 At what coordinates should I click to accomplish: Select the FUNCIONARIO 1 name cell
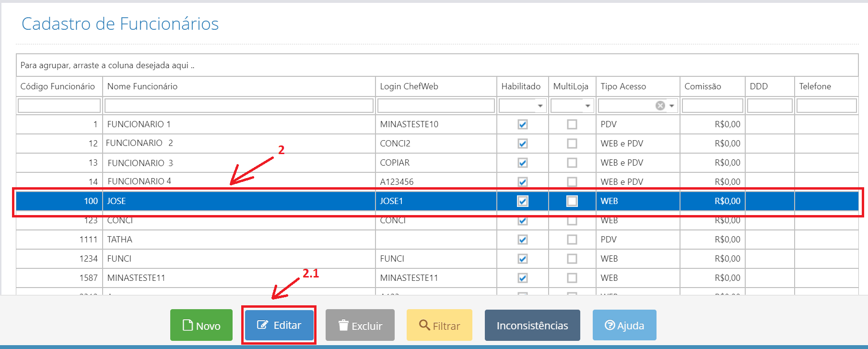click(x=239, y=124)
